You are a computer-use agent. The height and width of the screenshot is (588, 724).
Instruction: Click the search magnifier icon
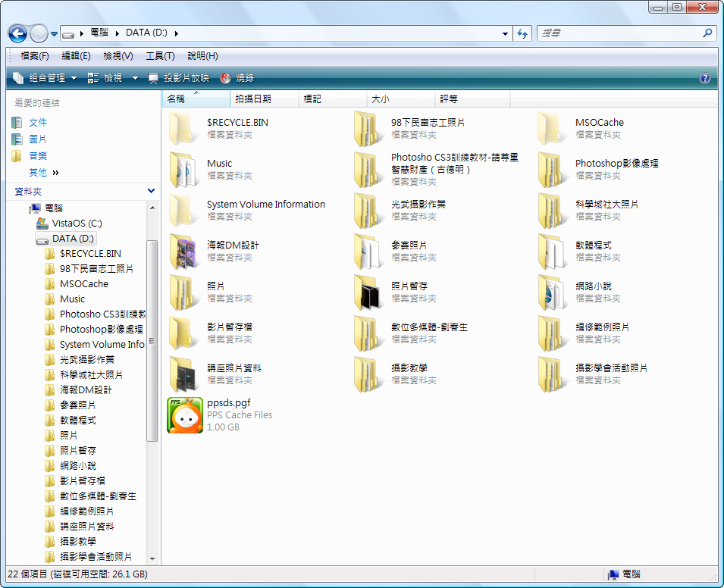point(708,33)
